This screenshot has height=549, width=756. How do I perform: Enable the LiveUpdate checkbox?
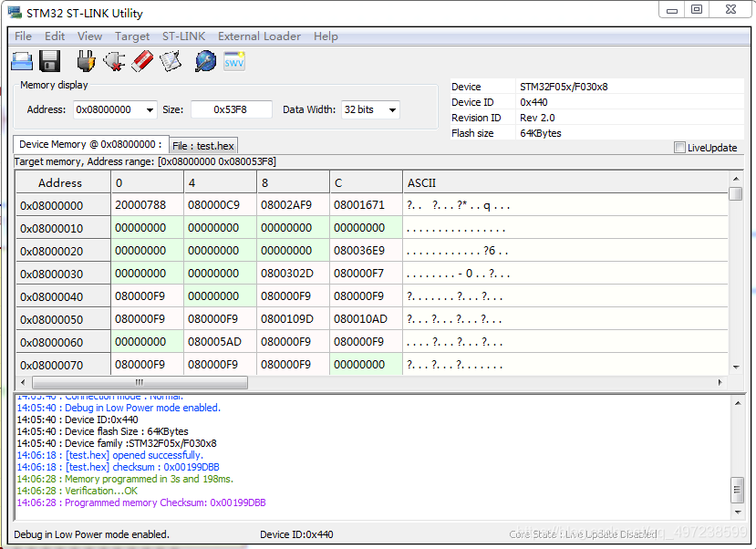679,148
